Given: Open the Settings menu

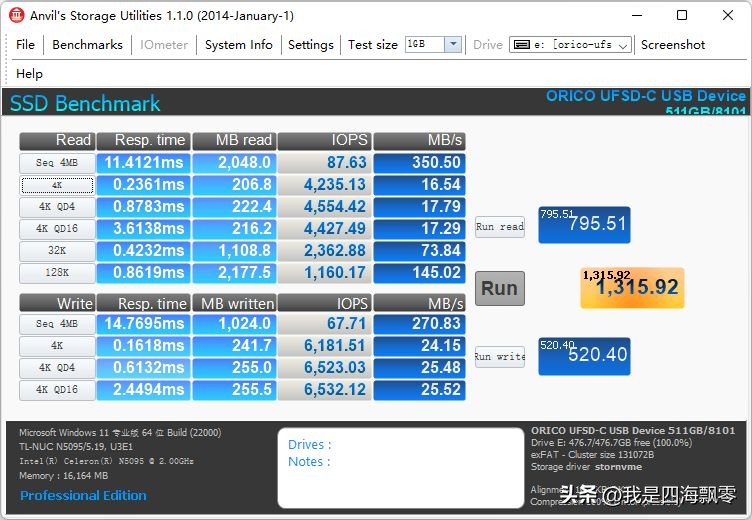Looking at the screenshot, I should point(310,45).
